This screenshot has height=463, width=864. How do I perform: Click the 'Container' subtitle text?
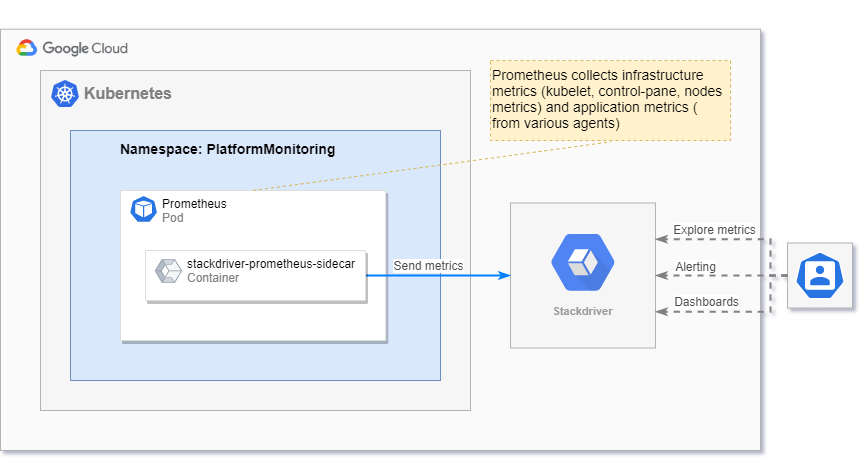[213, 278]
